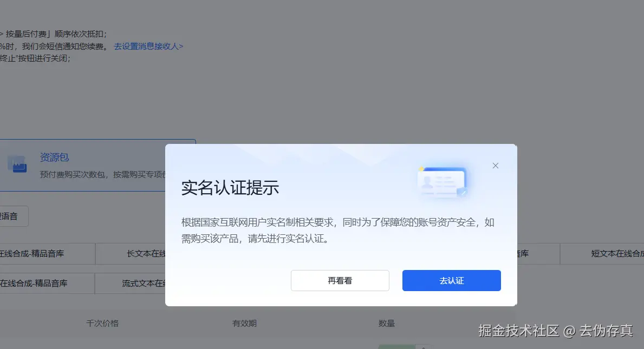Screen dimensions: 644x349
Task: Choose the 长文本在线 option cell
Action: (x=130, y=254)
